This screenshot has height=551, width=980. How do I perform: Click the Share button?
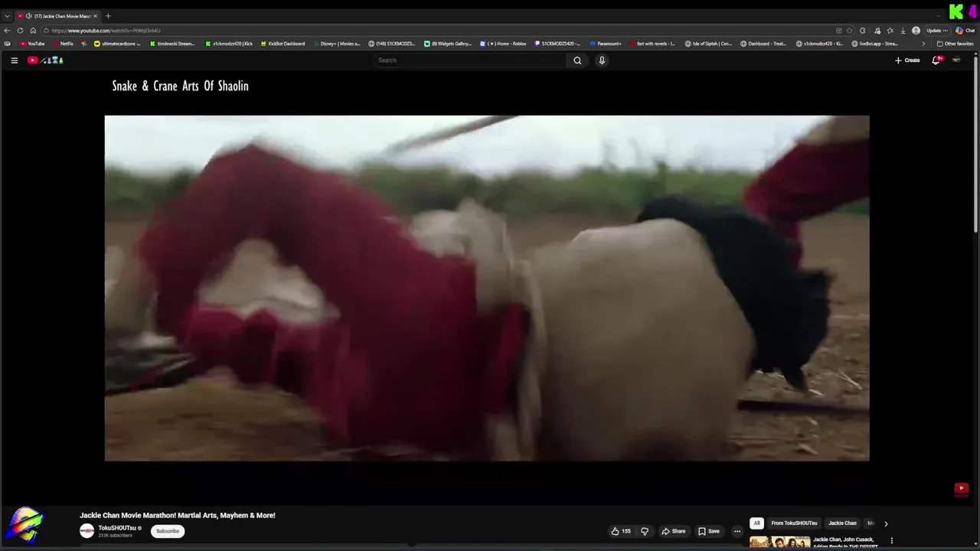click(674, 531)
